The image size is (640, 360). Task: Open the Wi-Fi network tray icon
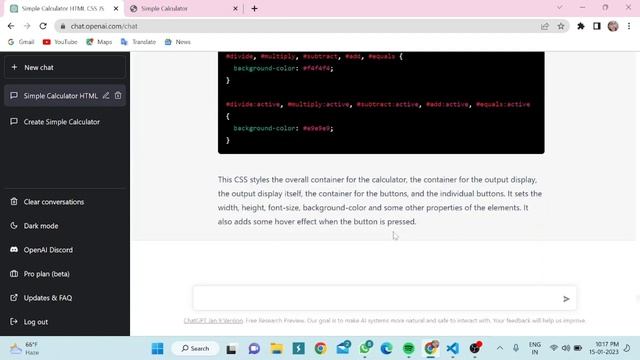click(x=553, y=348)
